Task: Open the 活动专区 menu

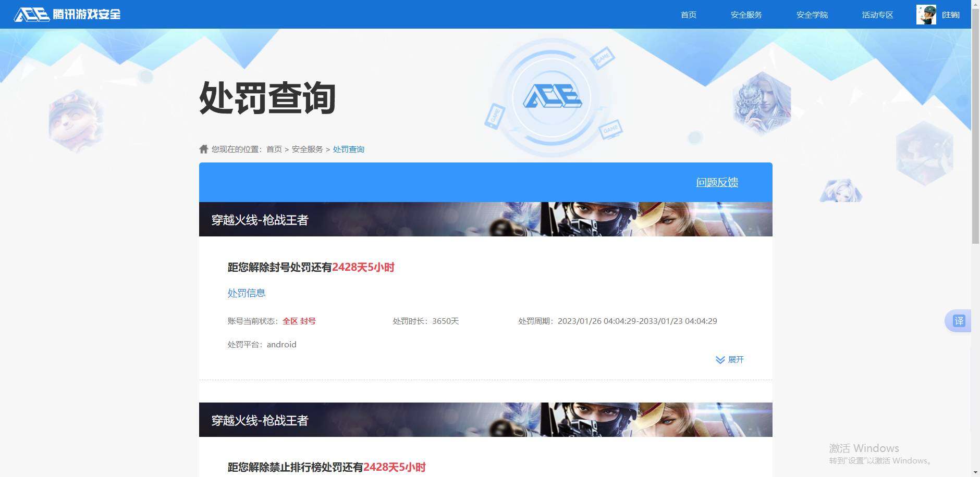Action: pyautogui.click(x=877, y=15)
